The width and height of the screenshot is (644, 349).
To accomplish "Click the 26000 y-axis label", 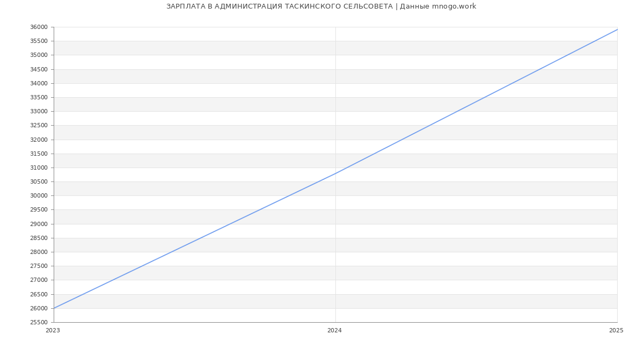I will (x=38, y=308).
